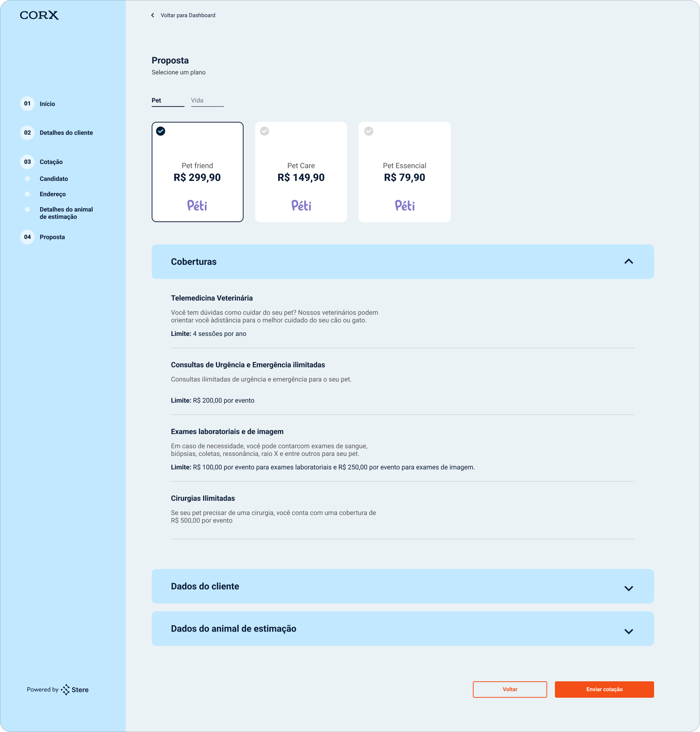The image size is (700, 732).
Task: Click the Pet Care plan name
Action: (x=301, y=166)
